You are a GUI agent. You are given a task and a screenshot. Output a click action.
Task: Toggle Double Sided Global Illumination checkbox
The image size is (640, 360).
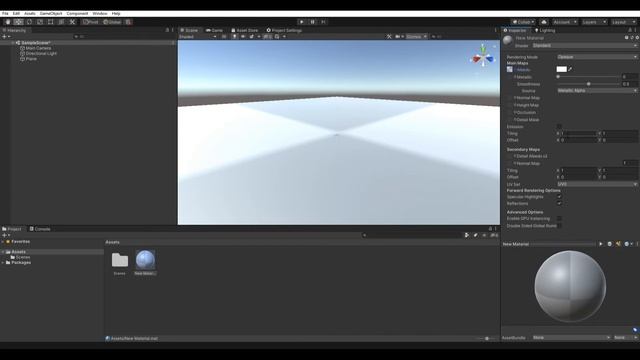click(x=559, y=226)
